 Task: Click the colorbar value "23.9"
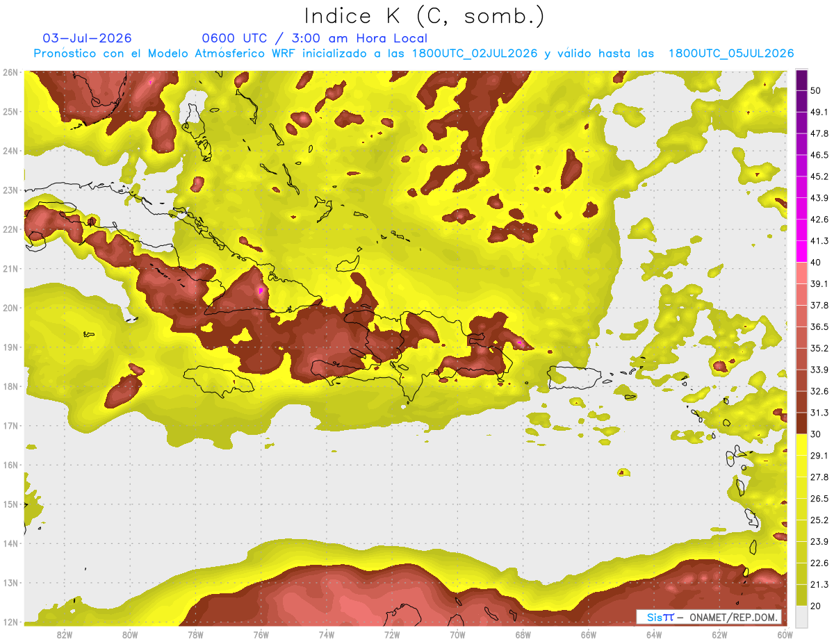(820, 542)
